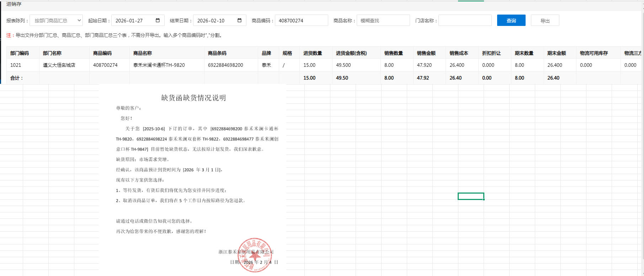
Task: Open the end date calendar picker icon
Action: pyautogui.click(x=239, y=21)
